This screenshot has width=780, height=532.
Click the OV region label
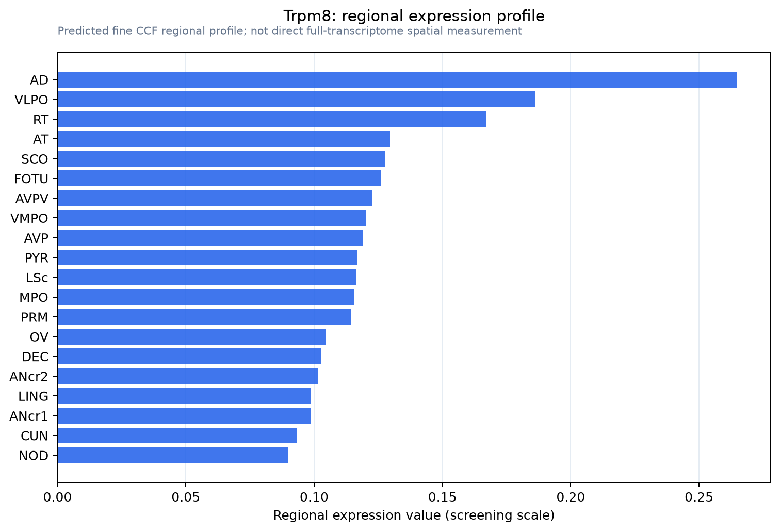click(39, 337)
